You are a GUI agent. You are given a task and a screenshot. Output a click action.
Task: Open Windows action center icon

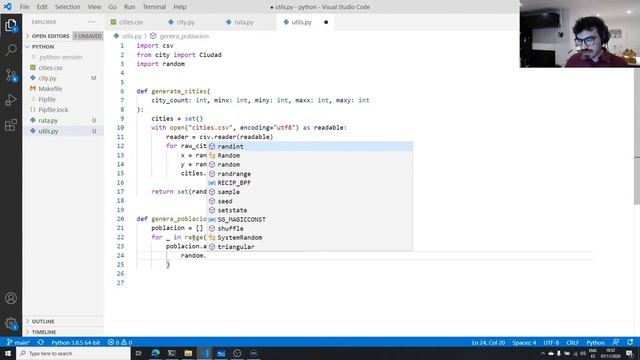coord(630,353)
